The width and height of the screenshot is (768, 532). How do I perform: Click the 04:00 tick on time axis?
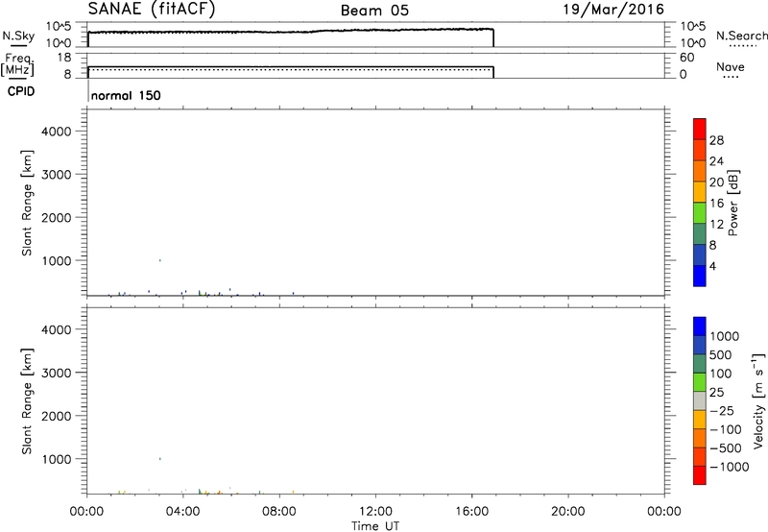pos(183,511)
